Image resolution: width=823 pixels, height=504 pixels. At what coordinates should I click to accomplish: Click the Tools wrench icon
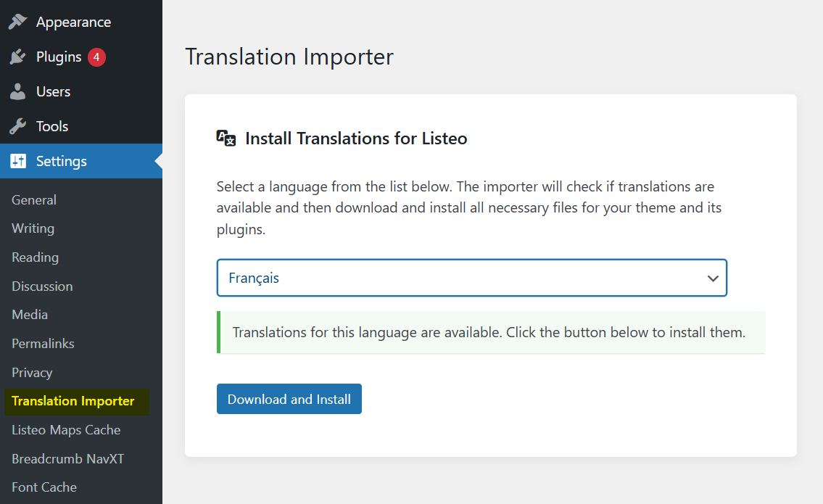pos(17,126)
